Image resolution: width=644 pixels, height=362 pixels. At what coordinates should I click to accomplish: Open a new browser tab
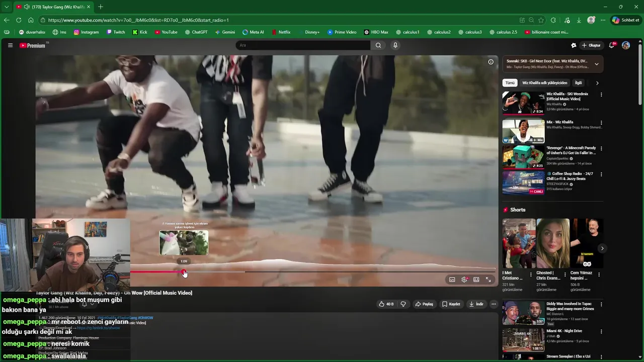pos(101,7)
